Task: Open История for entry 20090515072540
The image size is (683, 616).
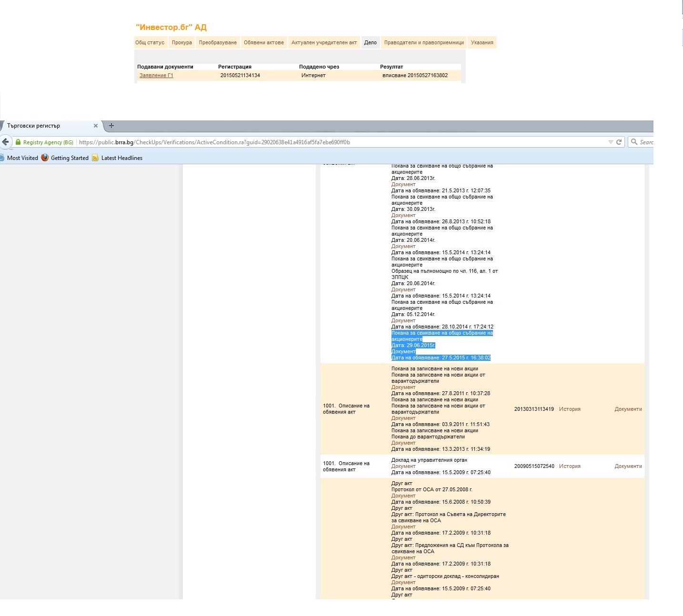Action: click(x=570, y=466)
